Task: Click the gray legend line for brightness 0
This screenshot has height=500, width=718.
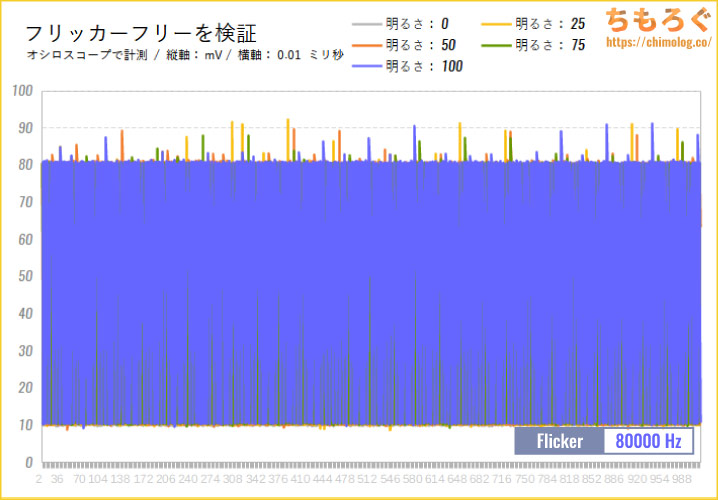Action: [367, 24]
